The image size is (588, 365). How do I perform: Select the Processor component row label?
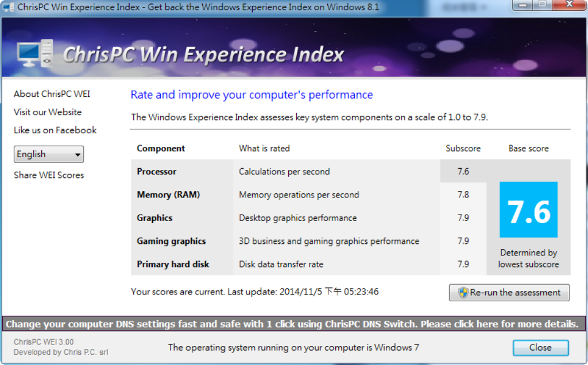coord(156,171)
